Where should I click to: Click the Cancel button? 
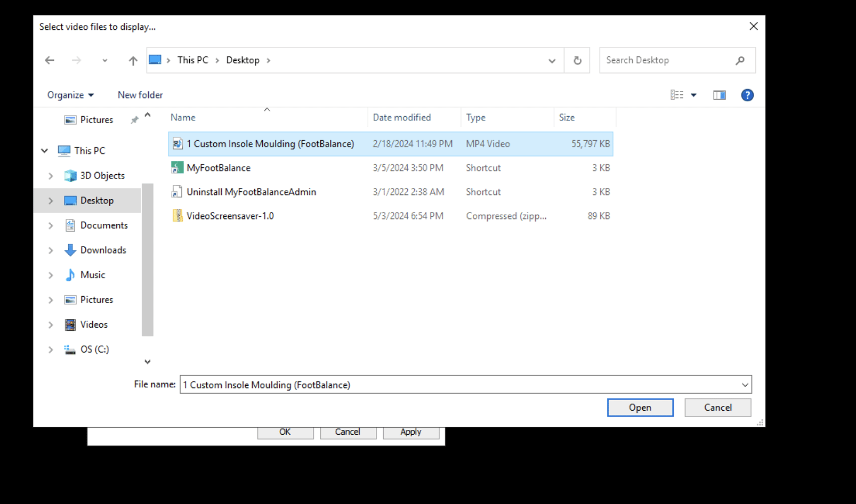point(717,407)
